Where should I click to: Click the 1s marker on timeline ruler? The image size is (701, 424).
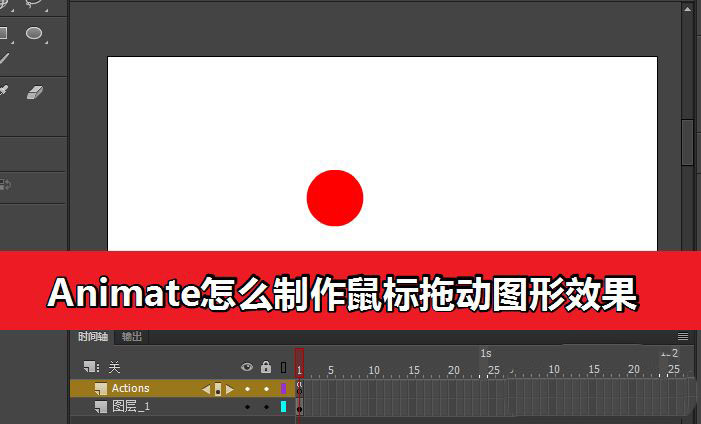tap(486, 353)
